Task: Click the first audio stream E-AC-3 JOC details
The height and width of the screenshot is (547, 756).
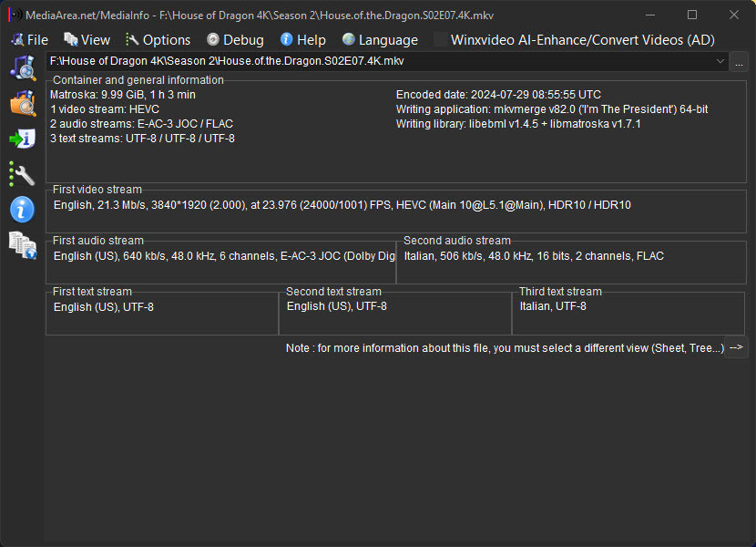Action: coord(224,256)
